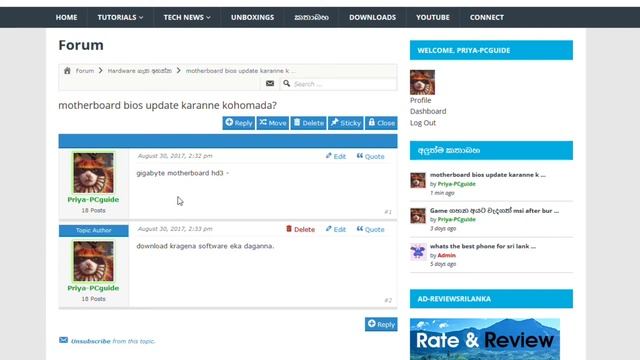Click Log Out in sidebar
Viewport: 640px width, 360px height.
tap(423, 123)
